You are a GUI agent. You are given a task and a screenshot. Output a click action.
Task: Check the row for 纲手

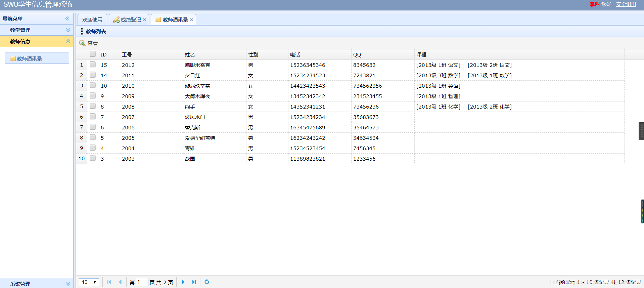pyautogui.click(x=93, y=106)
